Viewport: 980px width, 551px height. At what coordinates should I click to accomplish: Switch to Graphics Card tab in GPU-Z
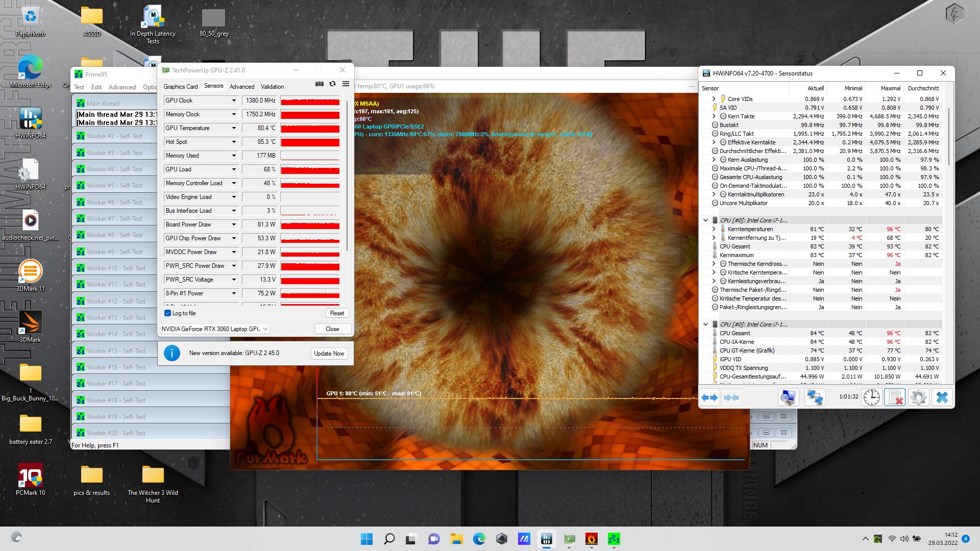(x=180, y=87)
